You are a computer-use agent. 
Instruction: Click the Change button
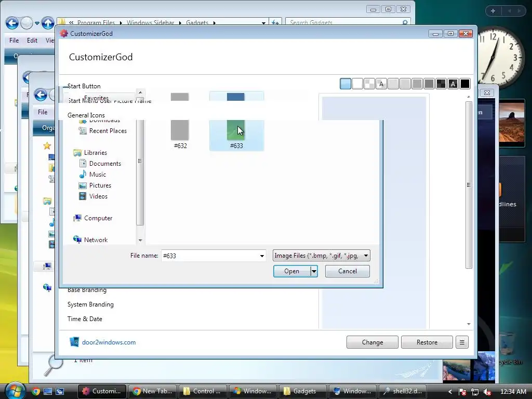[x=372, y=342]
